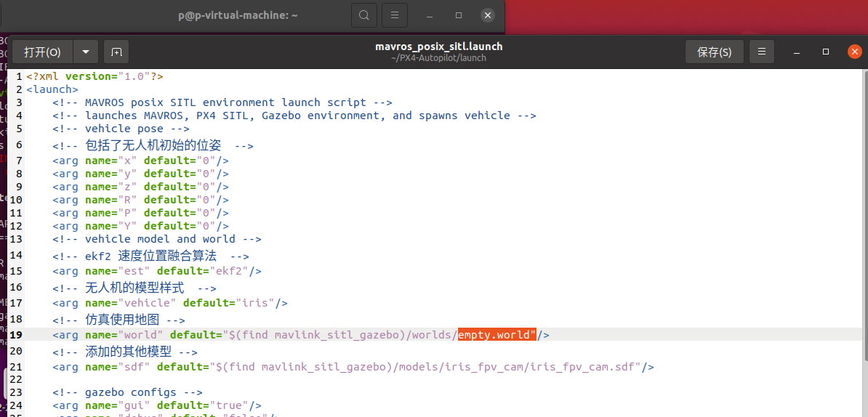The image size is (868, 417).
Task: Minimize the terminal window
Action: point(430,15)
